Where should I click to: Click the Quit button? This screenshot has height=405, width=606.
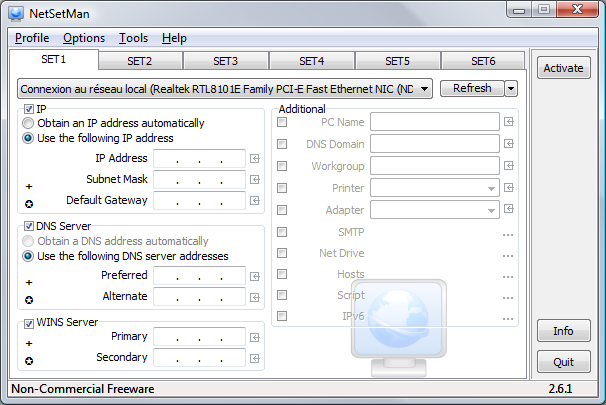point(563,362)
